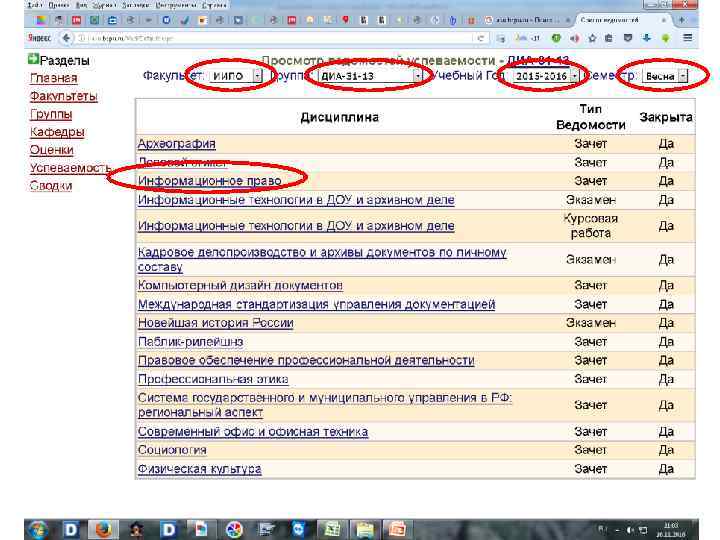Open the Паблик-рилейшнз discipline link

[x=191, y=342]
